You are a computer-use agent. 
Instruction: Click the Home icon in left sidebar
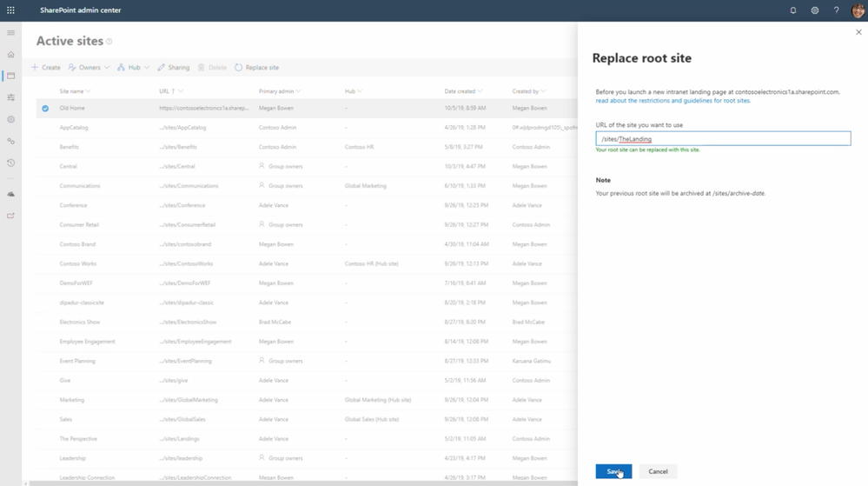(x=10, y=54)
